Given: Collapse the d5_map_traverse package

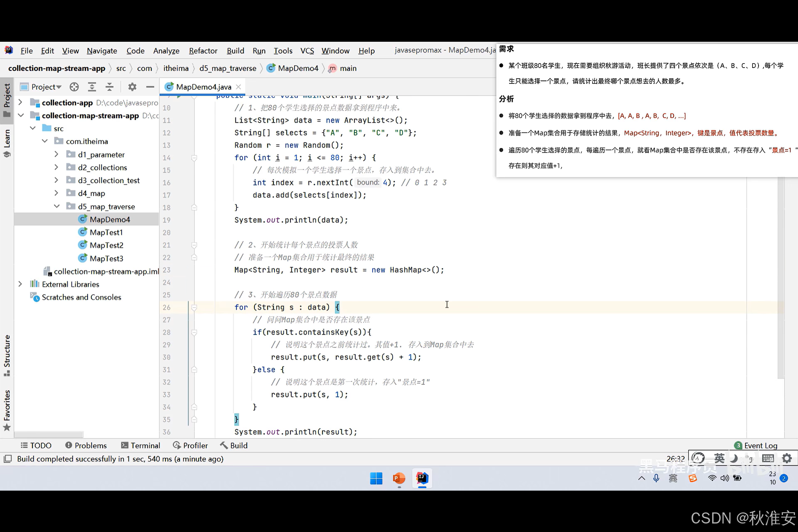Looking at the screenshot, I should click(57, 207).
